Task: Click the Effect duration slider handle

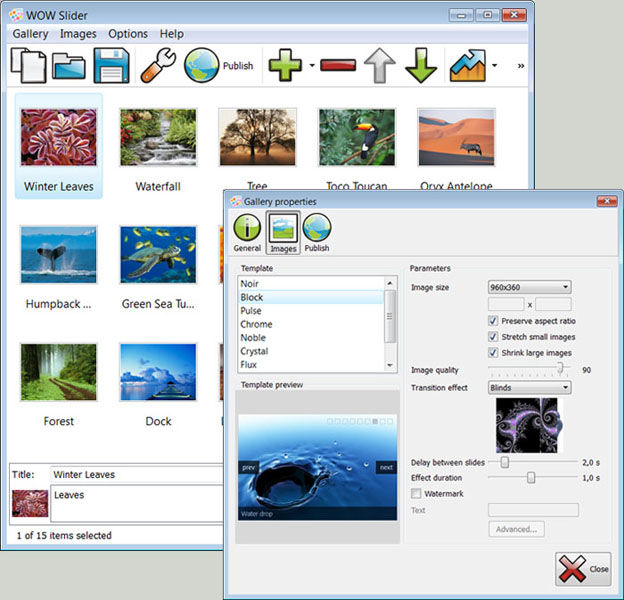Action: (x=531, y=477)
